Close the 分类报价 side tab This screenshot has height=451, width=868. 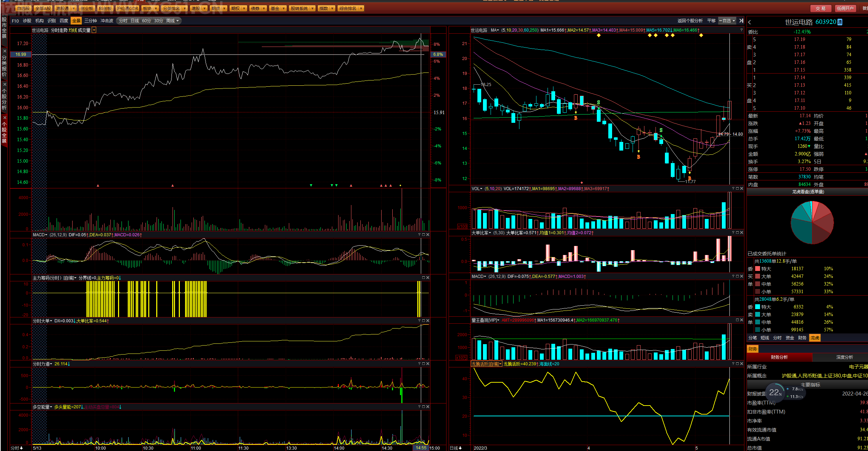5,51
